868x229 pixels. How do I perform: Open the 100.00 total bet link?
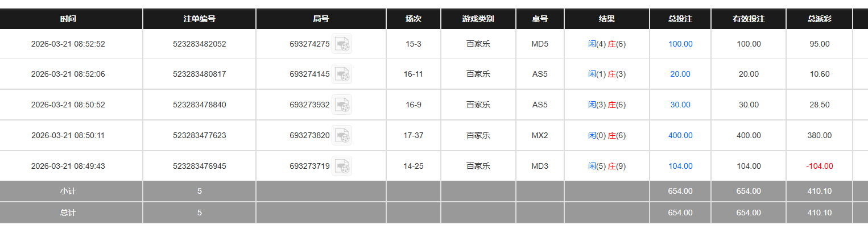click(680, 44)
